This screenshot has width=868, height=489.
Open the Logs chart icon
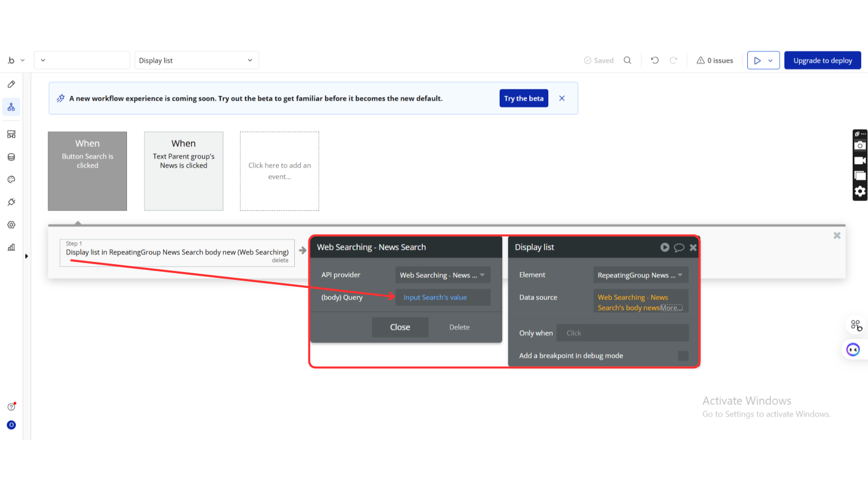point(11,247)
